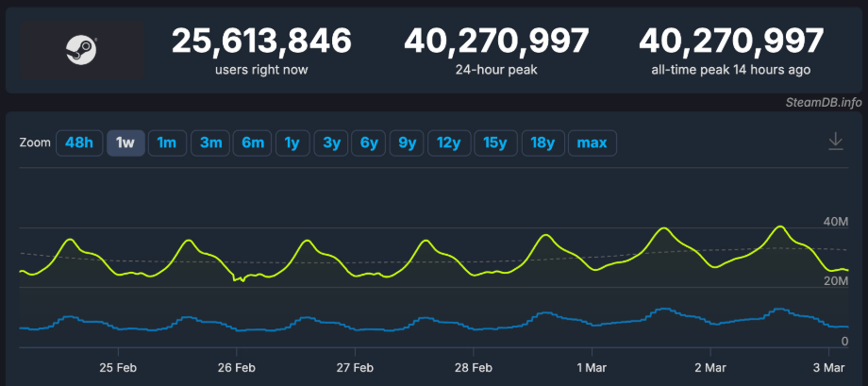Select the 1w zoom range

(125, 143)
